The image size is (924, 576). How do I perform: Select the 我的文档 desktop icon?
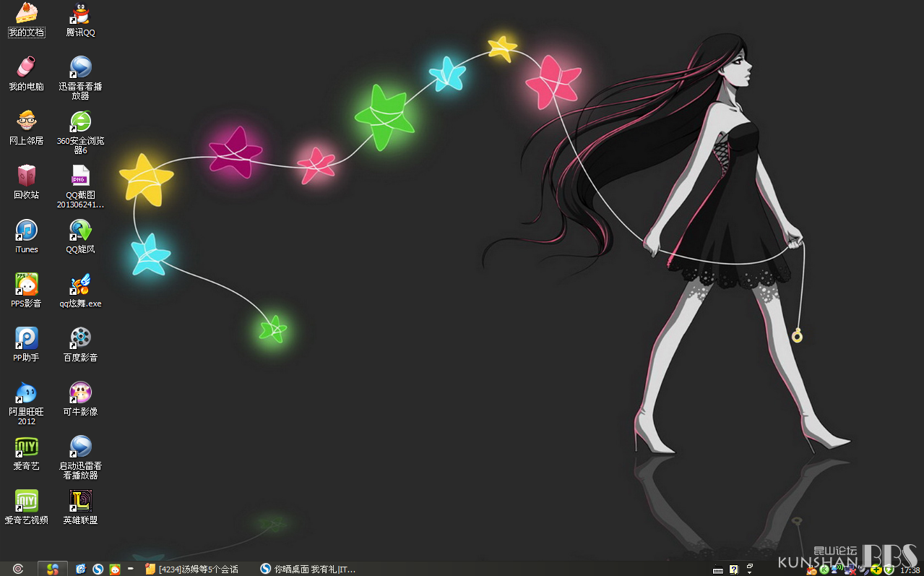27,20
